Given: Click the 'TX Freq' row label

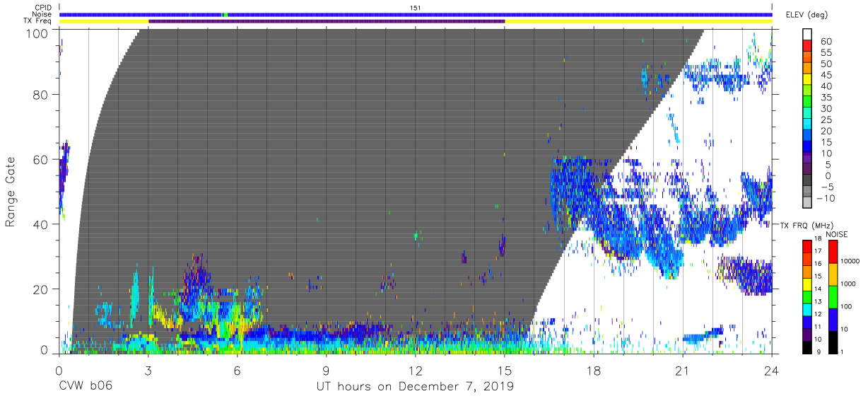Looking at the screenshot, I should pos(38,21).
